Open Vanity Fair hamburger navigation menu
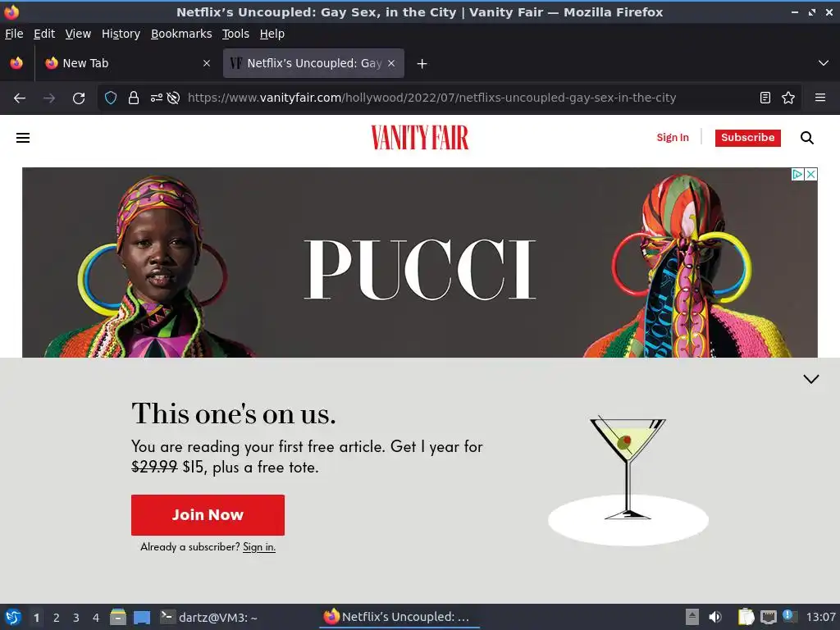 tap(23, 138)
